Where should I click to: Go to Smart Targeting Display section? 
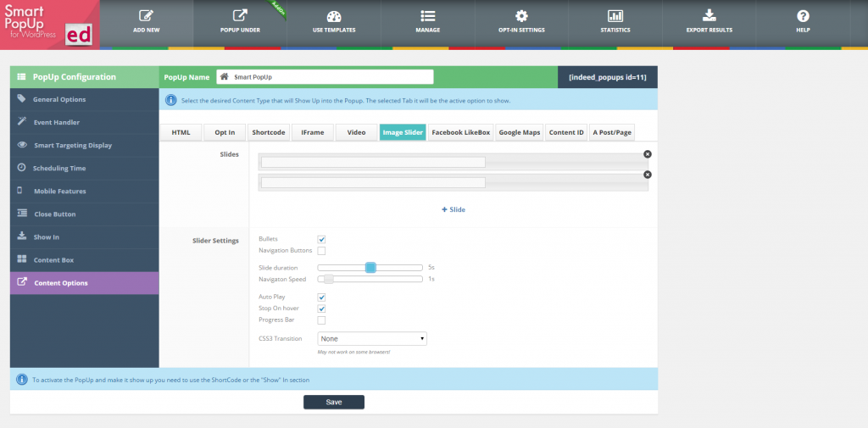84,145
